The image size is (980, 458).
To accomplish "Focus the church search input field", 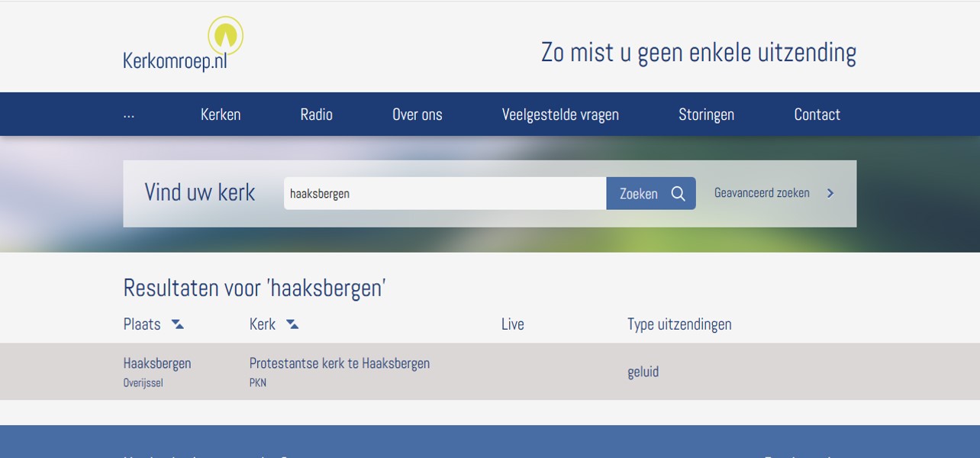I will pos(445,193).
